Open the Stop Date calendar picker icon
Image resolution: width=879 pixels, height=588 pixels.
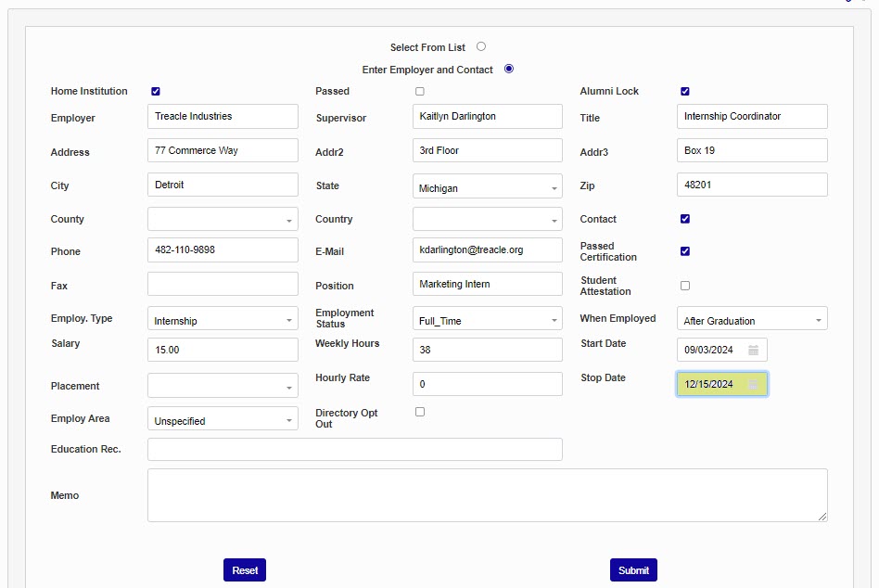tap(753, 385)
